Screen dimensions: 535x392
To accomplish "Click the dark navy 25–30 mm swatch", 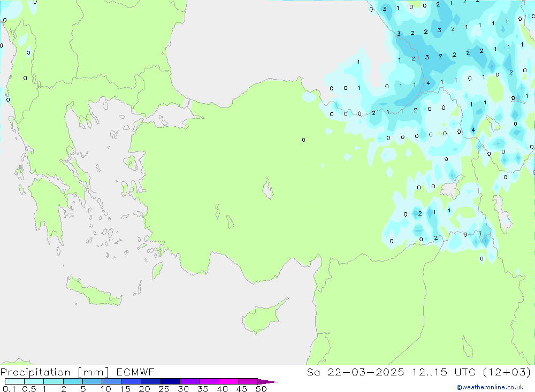I will 170,381.
